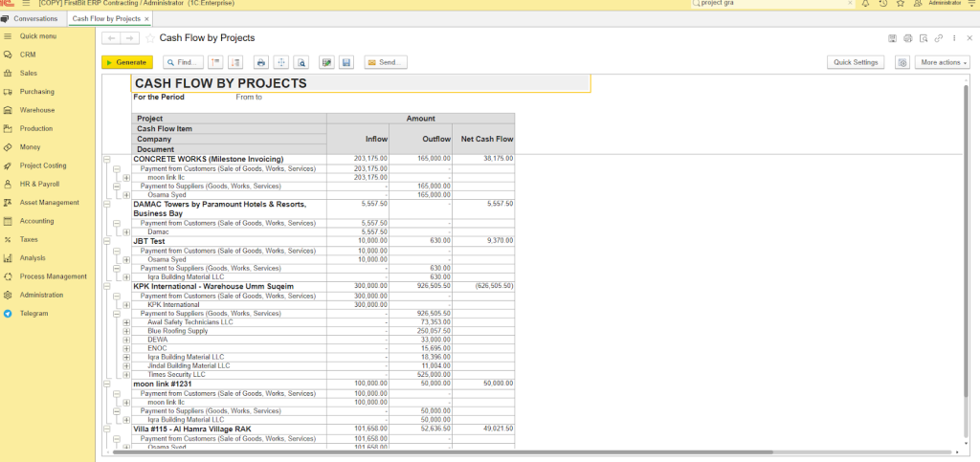
Task: Click the save icon in the title-bar icon row
Action: point(893,38)
